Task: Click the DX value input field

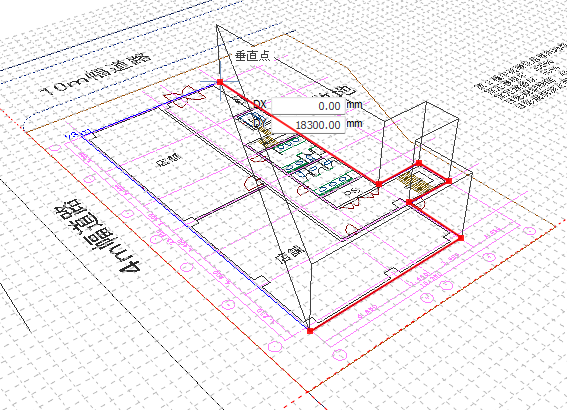Action: tap(308, 106)
